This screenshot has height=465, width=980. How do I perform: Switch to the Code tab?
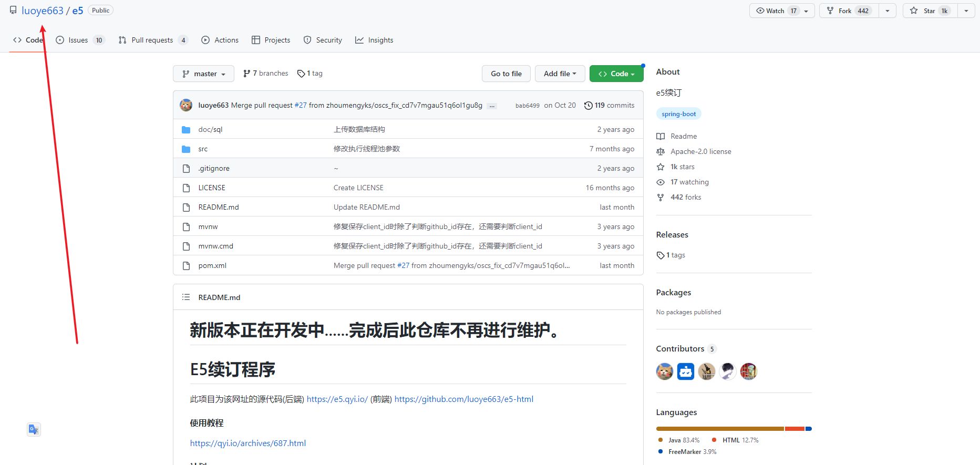[x=28, y=40]
